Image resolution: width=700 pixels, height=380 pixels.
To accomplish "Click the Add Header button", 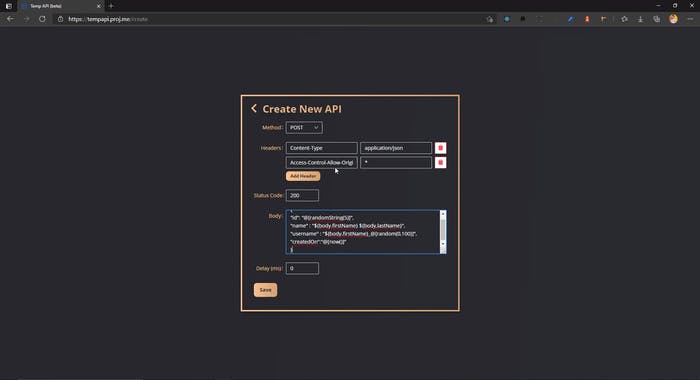I will 303,176.
